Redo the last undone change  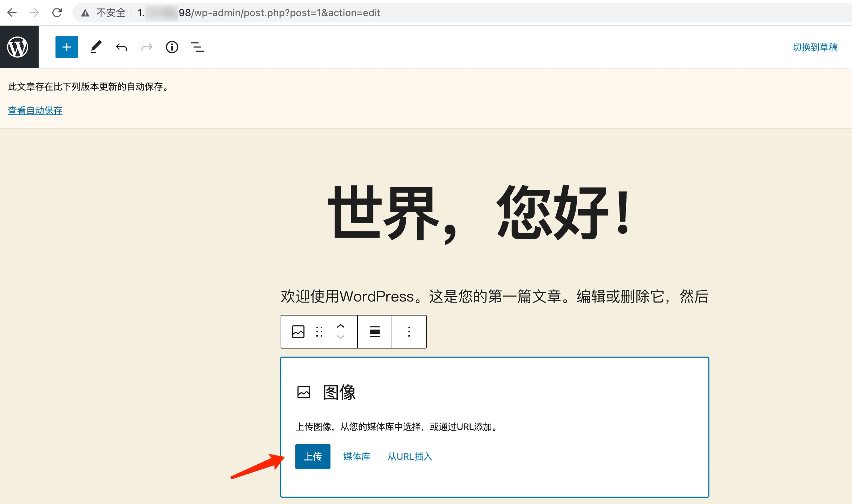[147, 47]
